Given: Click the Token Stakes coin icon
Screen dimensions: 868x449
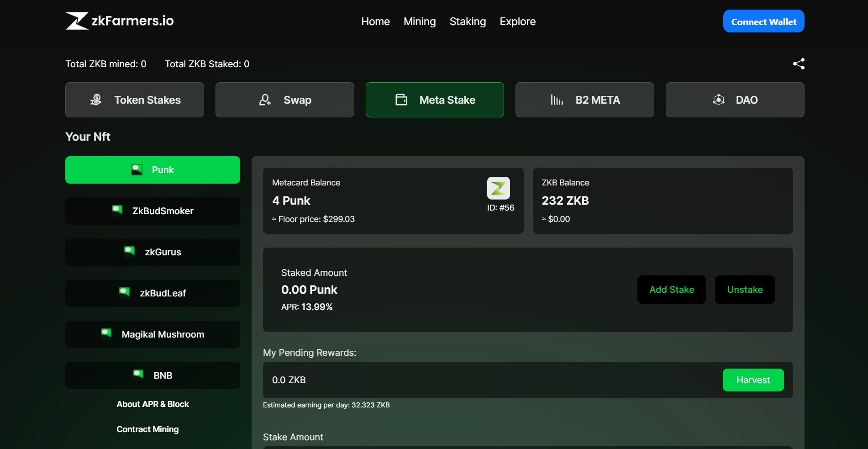Looking at the screenshot, I should tap(96, 100).
